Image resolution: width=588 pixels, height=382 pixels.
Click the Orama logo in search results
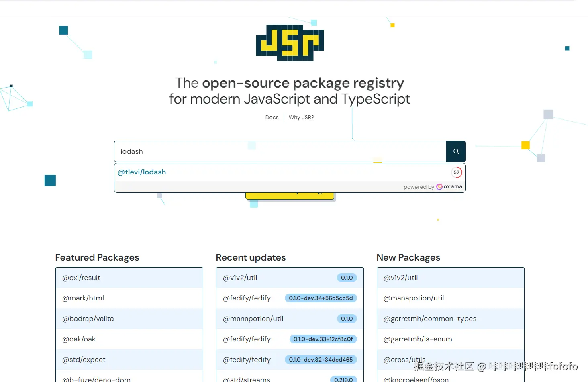449,187
